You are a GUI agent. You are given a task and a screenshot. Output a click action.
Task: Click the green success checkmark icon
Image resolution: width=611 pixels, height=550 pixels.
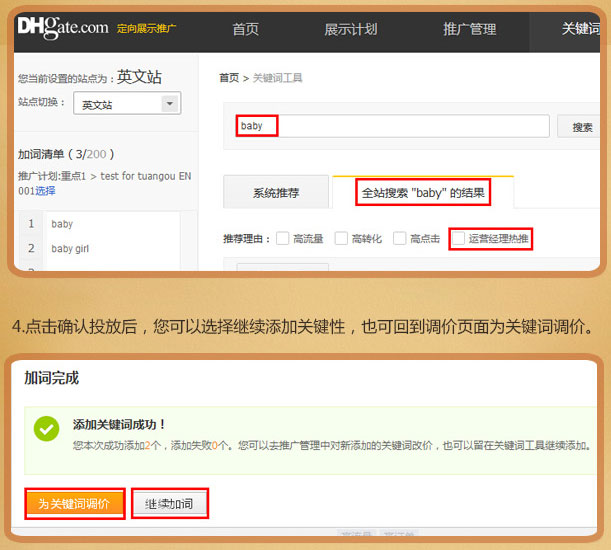click(46, 429)
